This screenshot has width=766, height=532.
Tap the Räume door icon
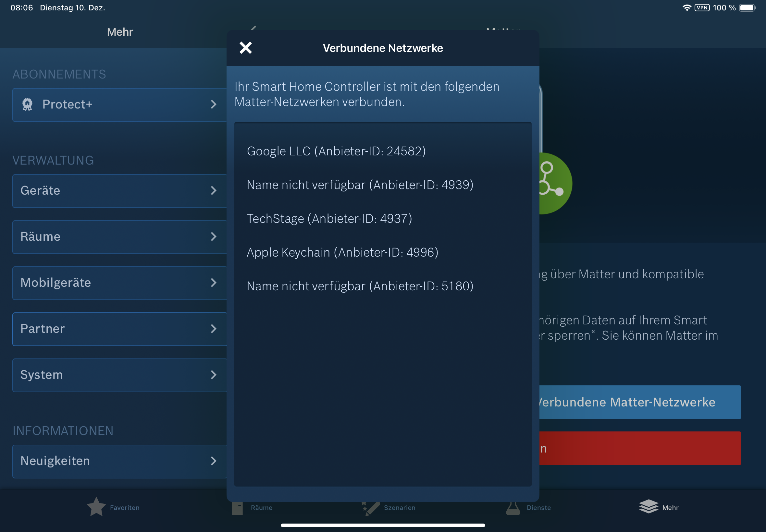[237, 508]
